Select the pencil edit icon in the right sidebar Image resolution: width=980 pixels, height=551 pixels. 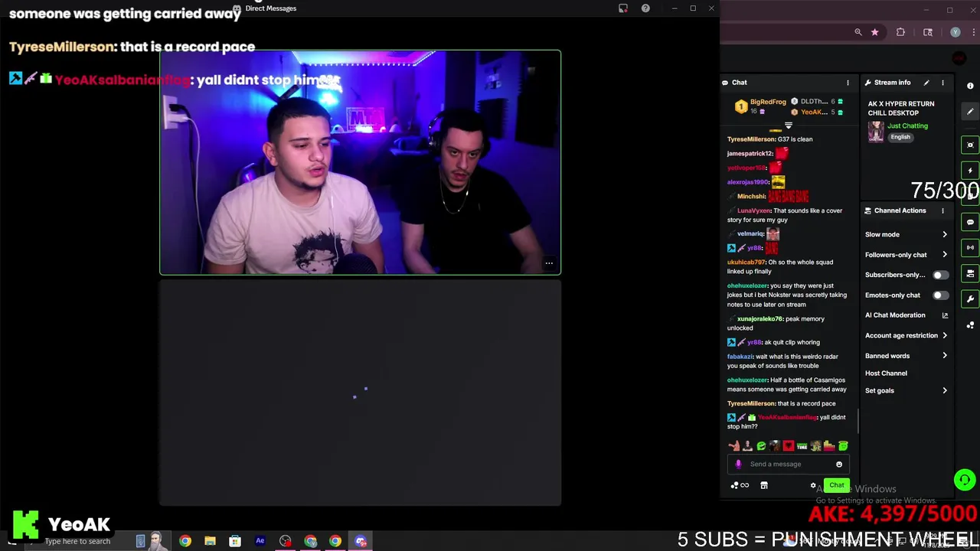tap(970, 112)
